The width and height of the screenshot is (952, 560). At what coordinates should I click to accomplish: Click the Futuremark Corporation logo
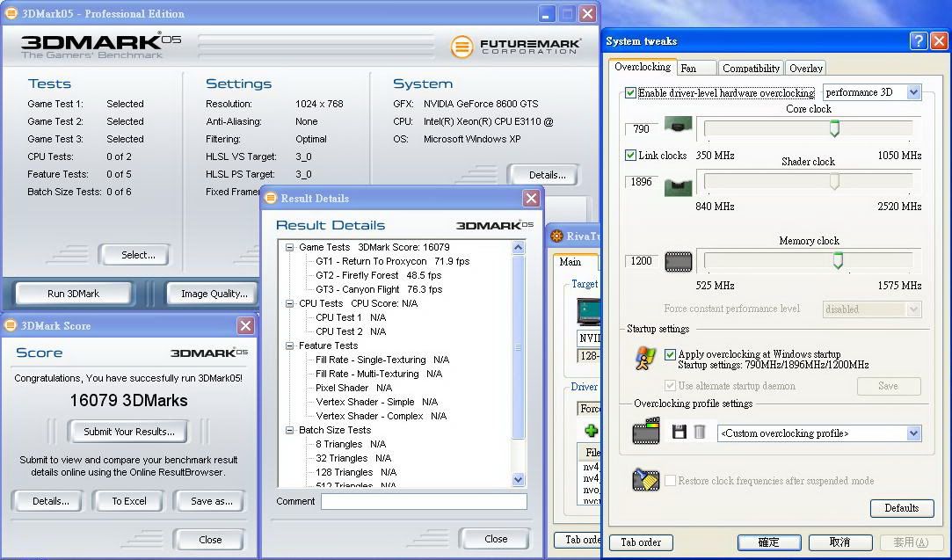click(x=515, y=47)
